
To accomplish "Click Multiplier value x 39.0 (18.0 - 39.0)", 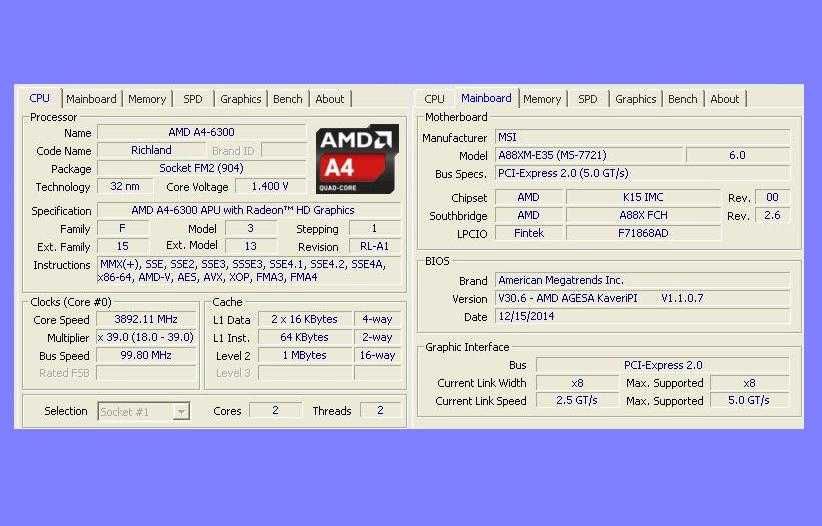I will [x=146, y=337].
